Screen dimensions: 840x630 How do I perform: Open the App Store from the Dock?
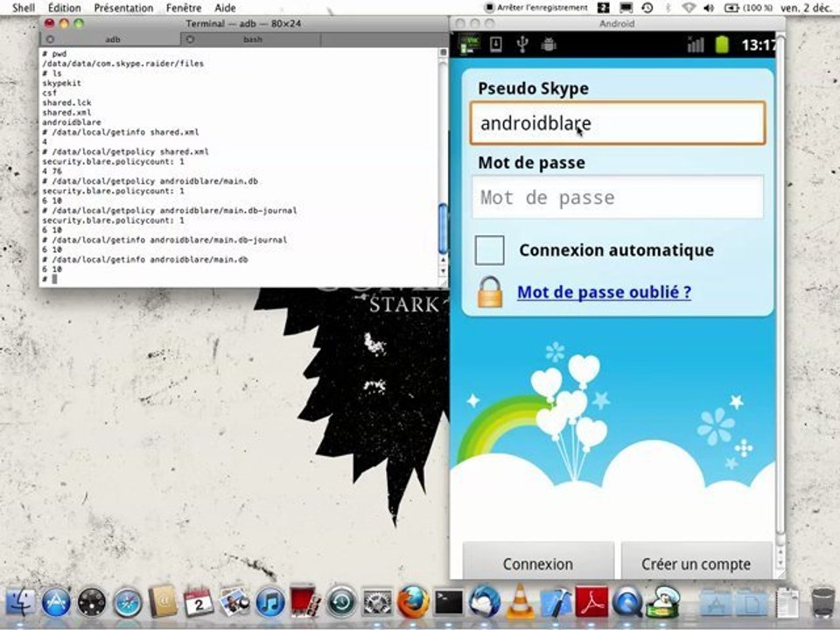[x=56, y=602]
